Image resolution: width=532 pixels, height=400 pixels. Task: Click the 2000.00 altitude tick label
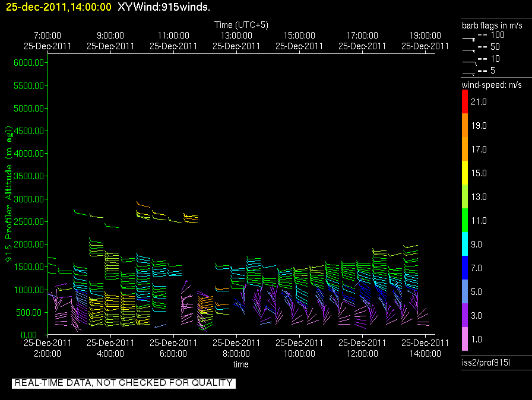pos(29,245)
